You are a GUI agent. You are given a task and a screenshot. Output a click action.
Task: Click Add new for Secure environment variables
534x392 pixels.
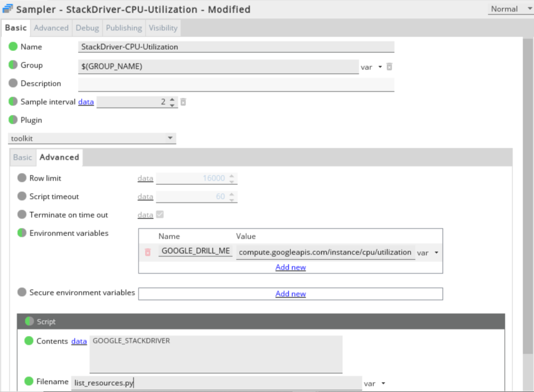tap(291, 294)
